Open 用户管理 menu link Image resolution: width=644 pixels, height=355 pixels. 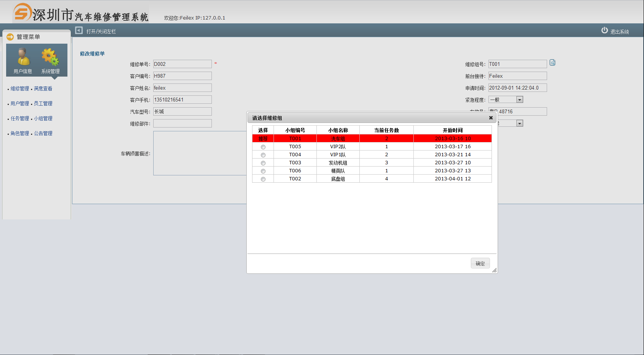click(x=20, y=103)
